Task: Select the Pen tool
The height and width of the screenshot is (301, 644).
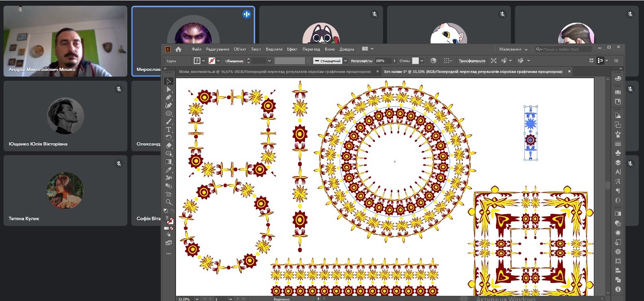Action: point(169,97)
